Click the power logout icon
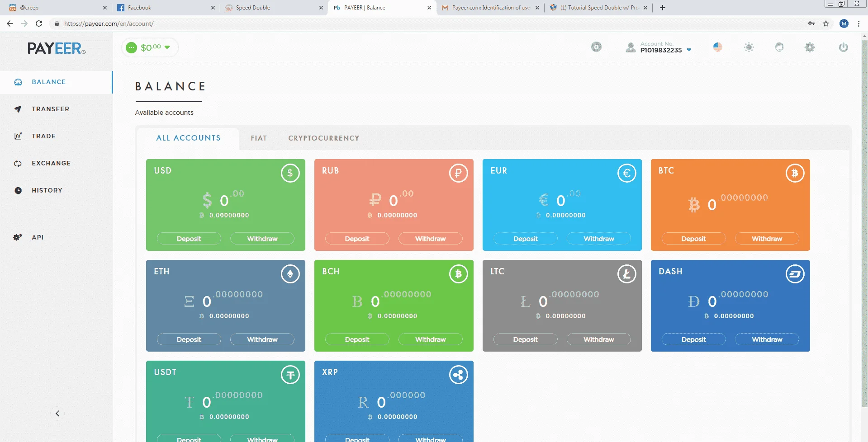The image size is (868, 442). coord(843,47)
